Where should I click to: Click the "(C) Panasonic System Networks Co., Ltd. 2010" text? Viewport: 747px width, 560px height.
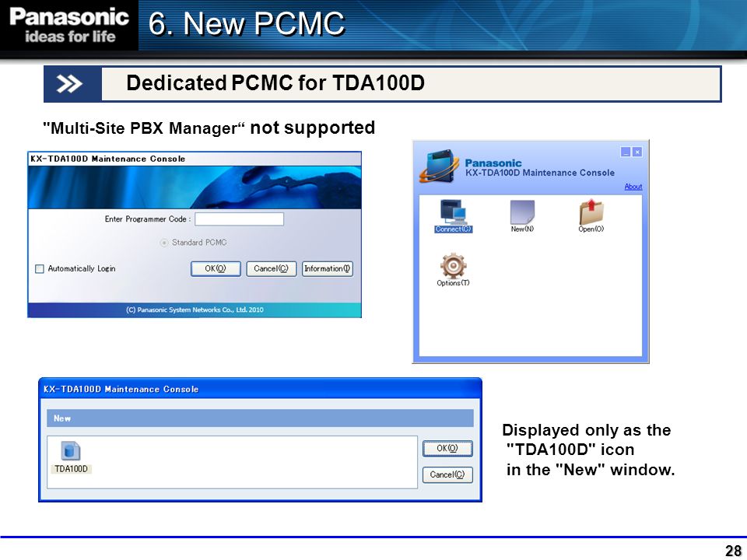coord(195,310)
